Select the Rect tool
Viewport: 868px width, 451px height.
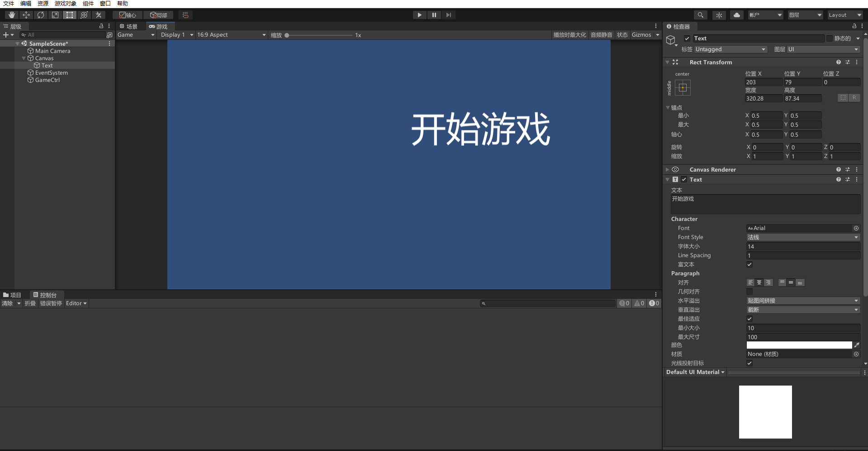(x=69, y=15)
